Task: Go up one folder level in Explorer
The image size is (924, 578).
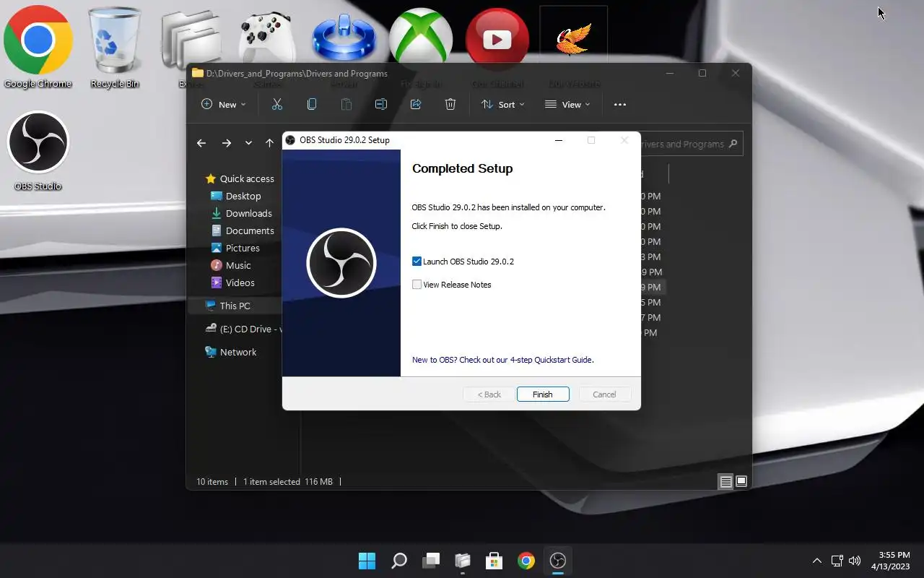Action: (x=269, y=143)
